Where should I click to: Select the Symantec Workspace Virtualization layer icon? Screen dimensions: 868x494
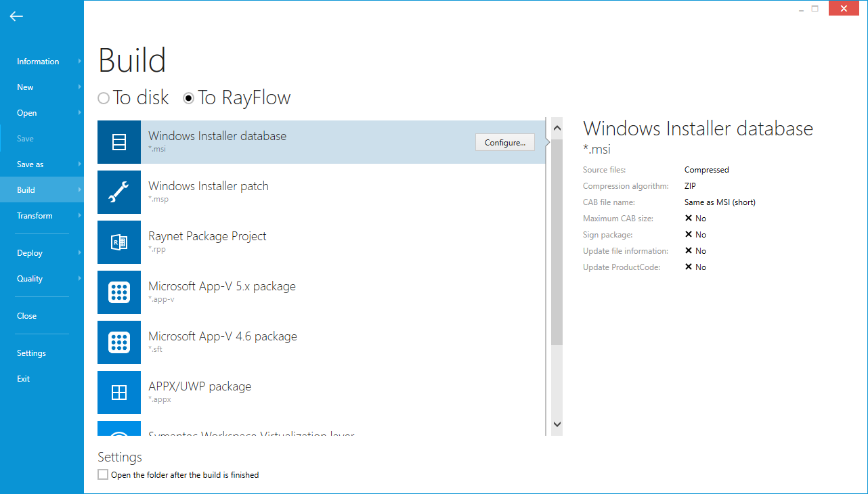[119, 430]
